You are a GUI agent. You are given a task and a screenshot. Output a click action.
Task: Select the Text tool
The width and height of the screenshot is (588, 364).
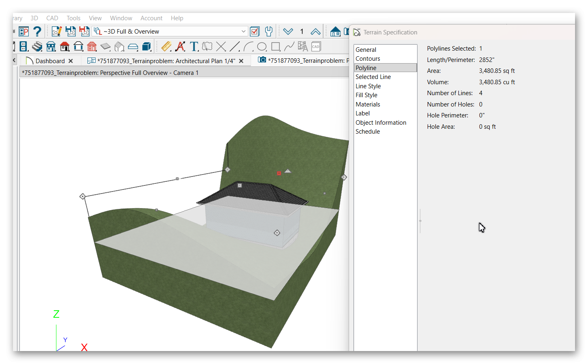click(194, 47)
